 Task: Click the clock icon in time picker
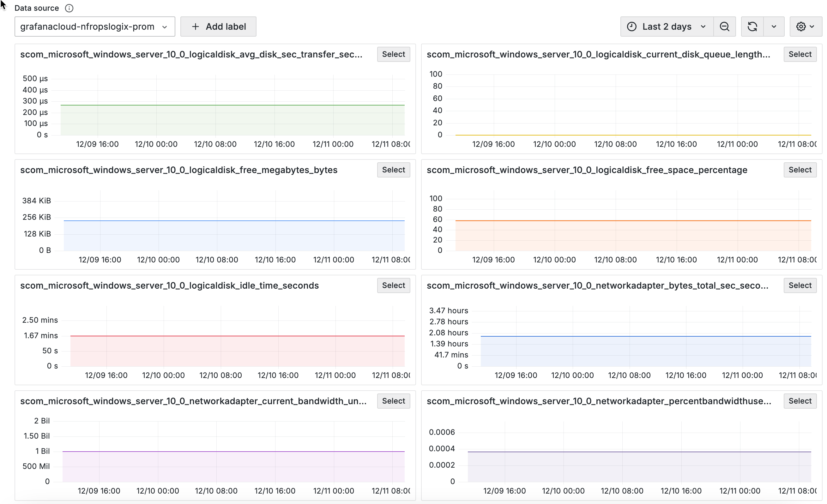[x=632, y=27]
